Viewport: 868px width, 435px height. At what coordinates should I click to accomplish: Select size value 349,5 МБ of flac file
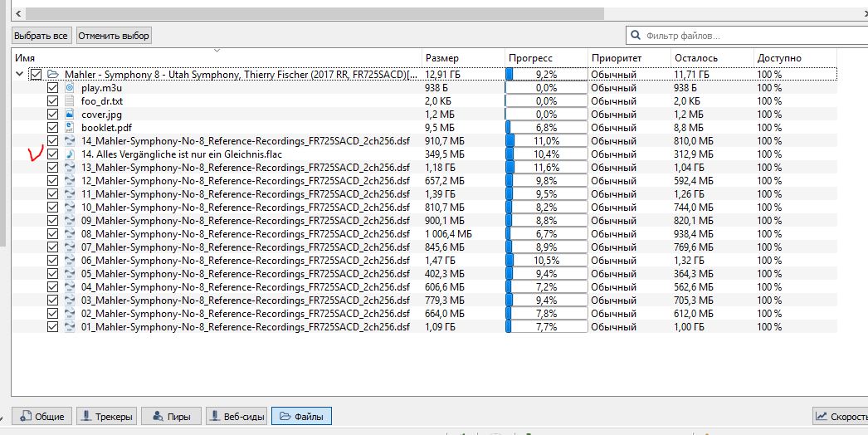coord(445,154)
